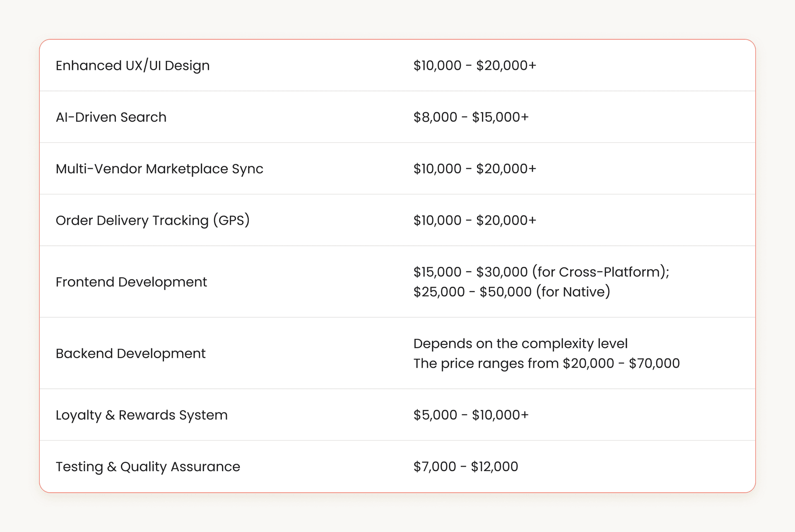Select the $7,000 - $12,000 testing cost
Viewport: 795px width, 532px height.
(x=465, y=466)
